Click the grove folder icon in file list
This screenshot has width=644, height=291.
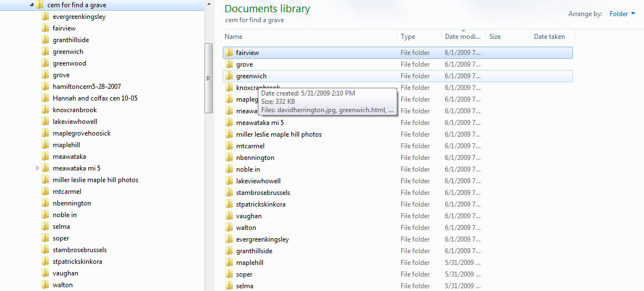click(229, 64)
